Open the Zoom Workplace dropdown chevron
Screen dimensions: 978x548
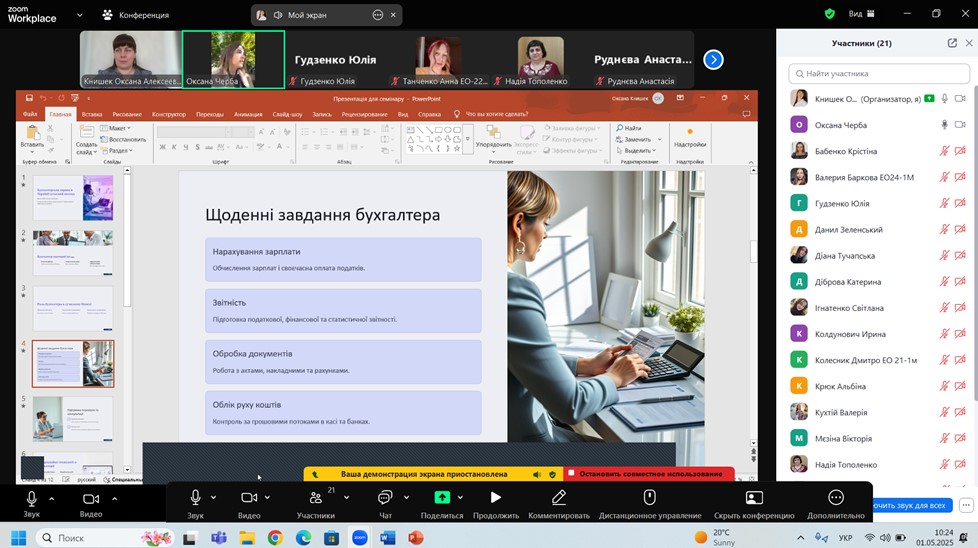[x=80, y=14]
